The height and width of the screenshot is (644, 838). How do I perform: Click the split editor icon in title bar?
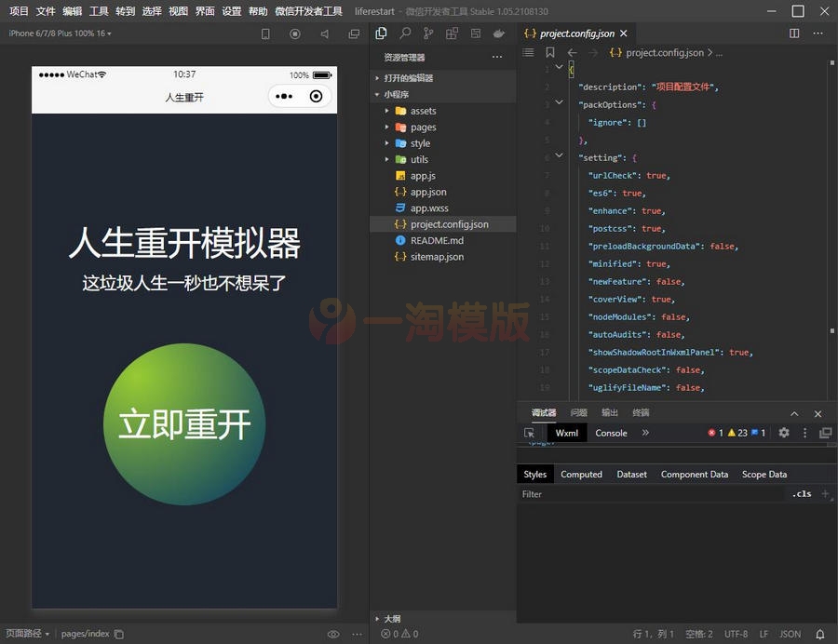792,33
